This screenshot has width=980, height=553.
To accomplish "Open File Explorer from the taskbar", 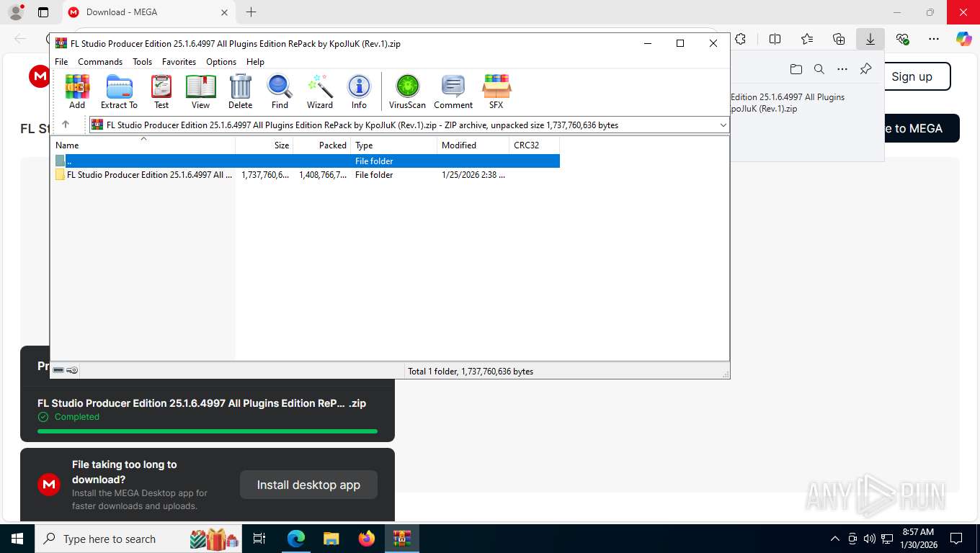I will pos(331,539).
